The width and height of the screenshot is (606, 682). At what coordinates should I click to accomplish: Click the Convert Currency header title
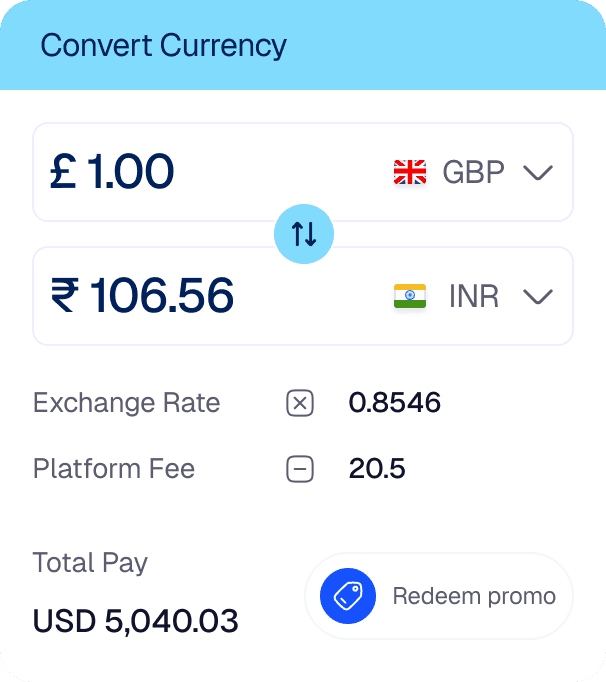163,46
